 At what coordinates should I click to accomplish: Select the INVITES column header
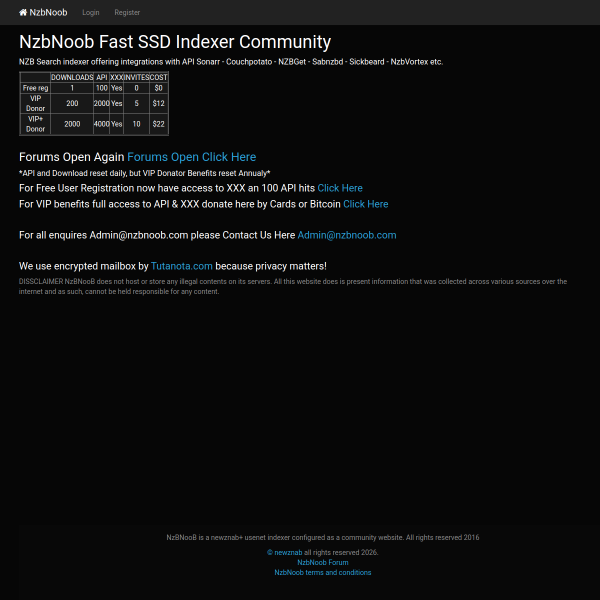pos(136,77)
